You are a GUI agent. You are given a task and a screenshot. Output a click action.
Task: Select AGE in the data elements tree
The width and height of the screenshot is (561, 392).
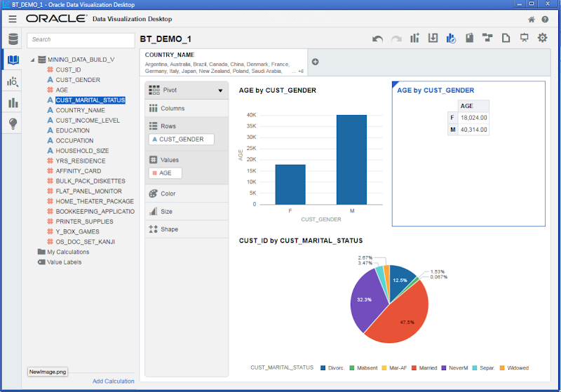(x=62, y=90)
